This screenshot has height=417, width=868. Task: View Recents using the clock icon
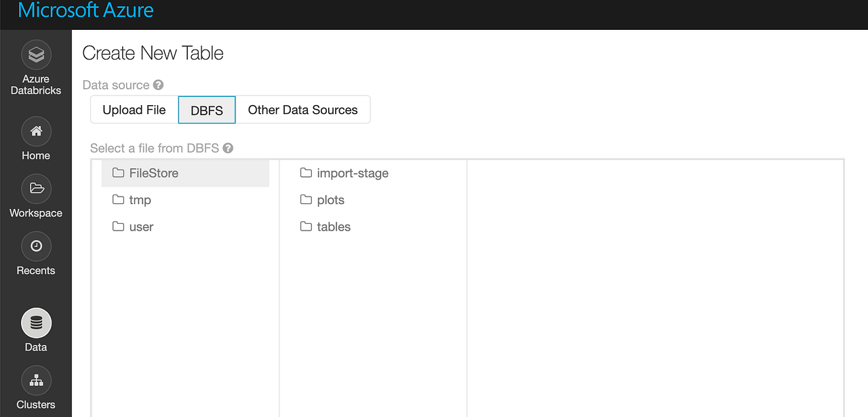click(x=35, y=246)
